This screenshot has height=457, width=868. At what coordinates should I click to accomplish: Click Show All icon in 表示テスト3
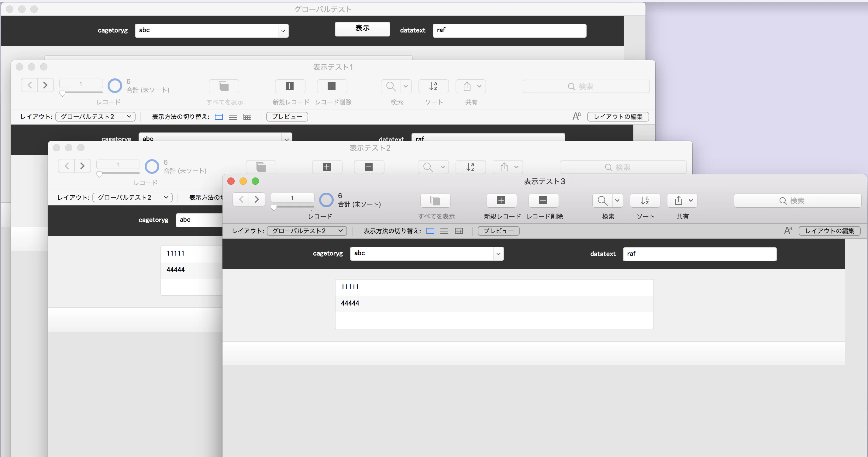coord(435,200)
